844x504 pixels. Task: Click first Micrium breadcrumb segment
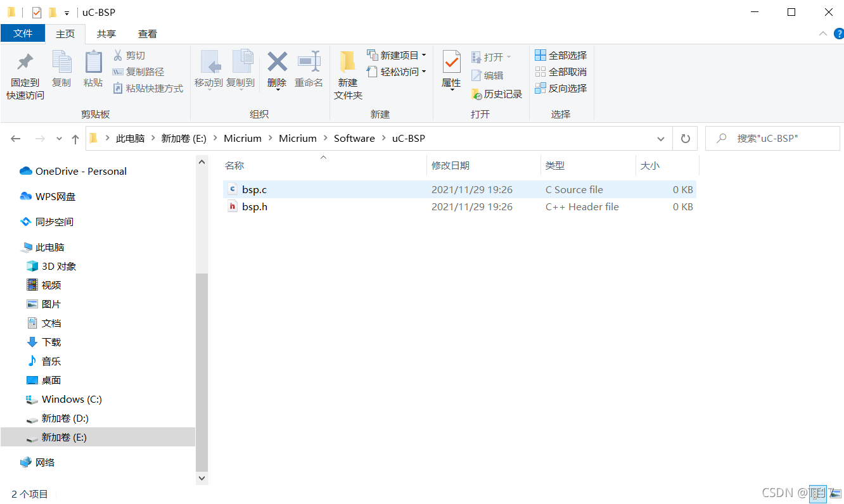tap(243, 139)
